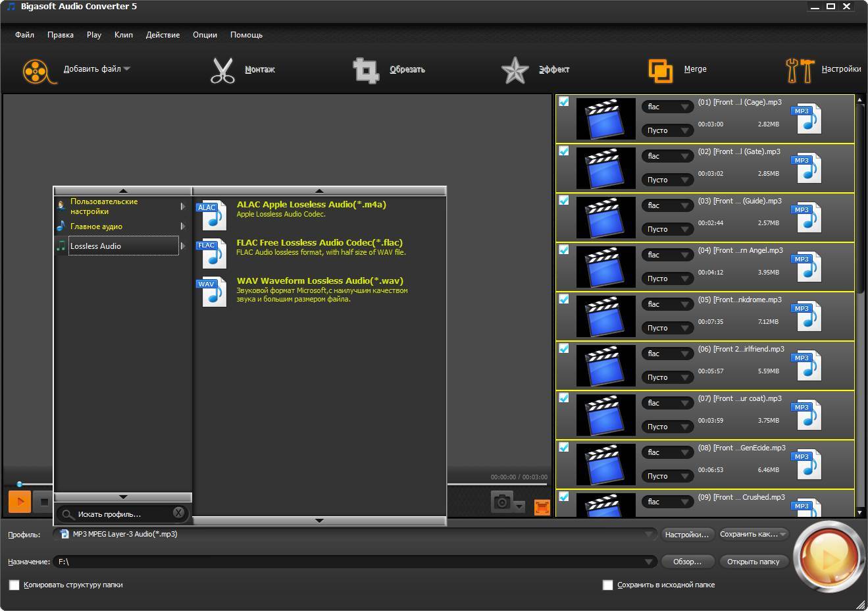Click clapperboard thumbnail of track (06)
The height and width of the screenshot is (611, 868).
pyautogui.click(x=605, y=365)
